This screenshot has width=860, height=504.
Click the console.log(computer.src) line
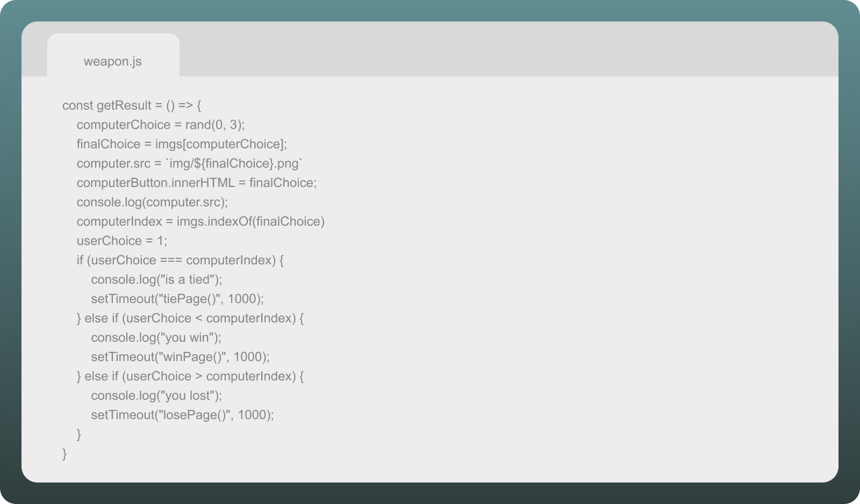click(x=152, y=202)
